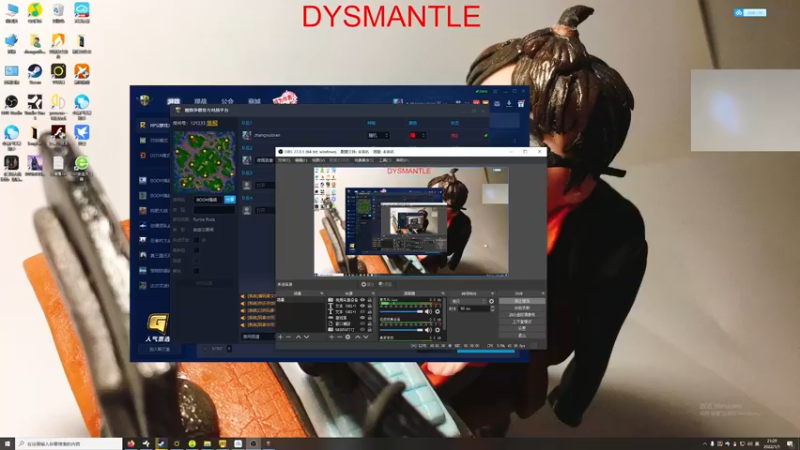The width and height of the screenshot is (800, 450).
Task: Click the second button in OBS controls
Action: (522, 308)
